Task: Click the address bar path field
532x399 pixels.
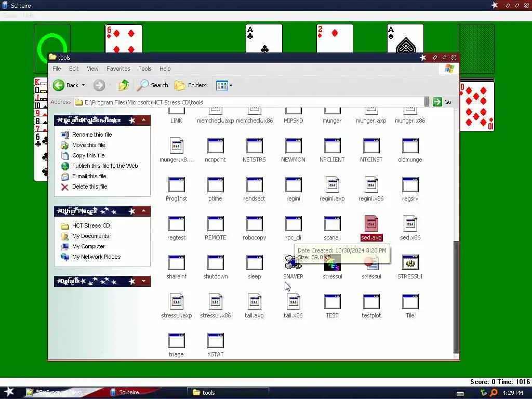Action: click(248, 102)
